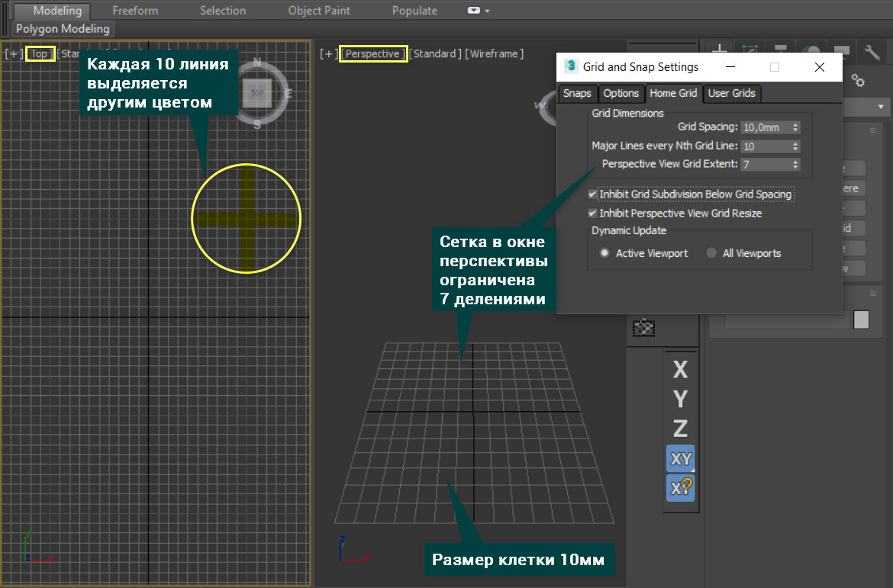Click the ViewCube Top face
This screenshot has height=588, width=893.
[x=256, y=93]
